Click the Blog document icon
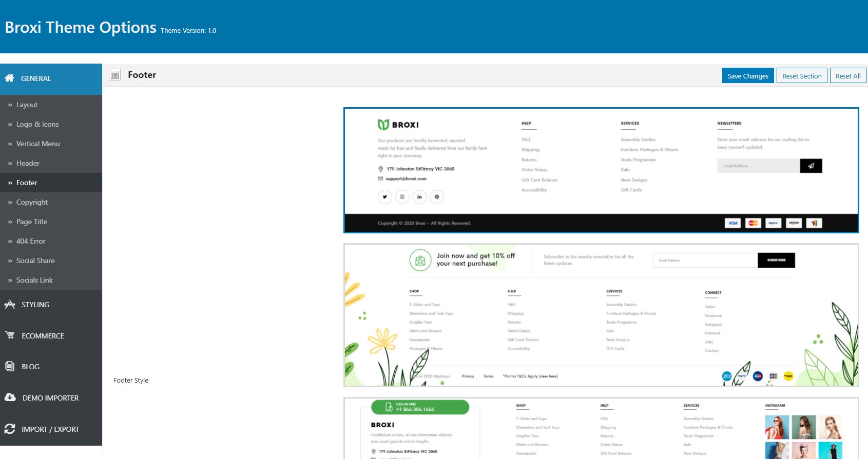Screen dimensions: 868x459 pyautogui.click(x=10, y=366)
